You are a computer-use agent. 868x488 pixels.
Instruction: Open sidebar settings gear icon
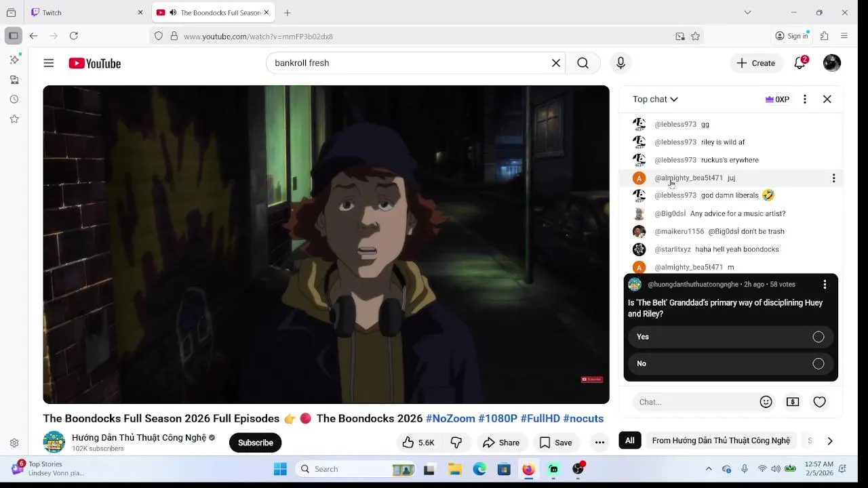(14, 443)
